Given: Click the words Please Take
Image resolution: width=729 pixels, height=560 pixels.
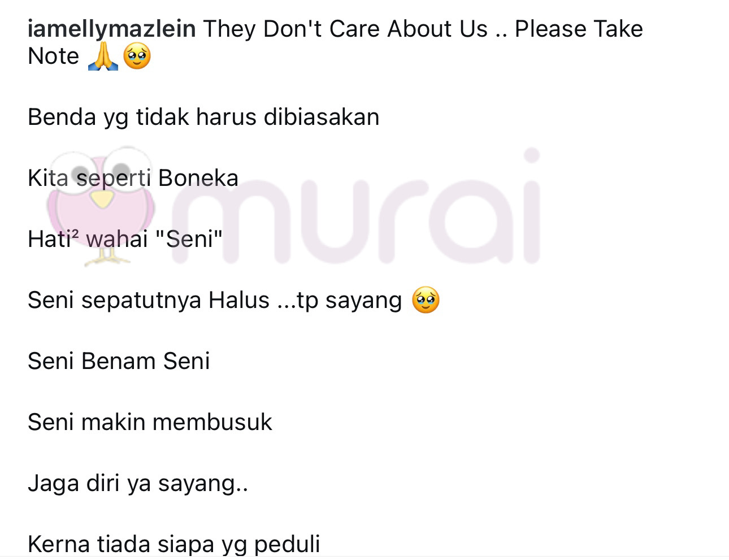Looking at the screenshot, I should click(579, 29).
